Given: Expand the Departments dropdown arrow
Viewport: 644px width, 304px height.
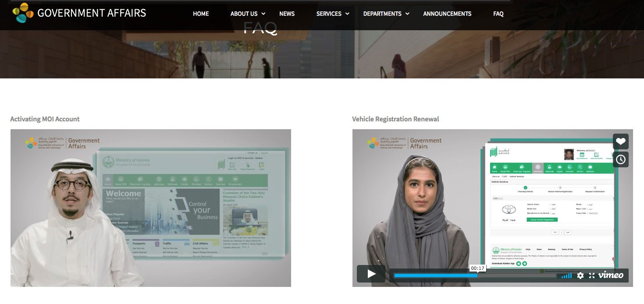Looking at the screenshot, I should pyautogui.click(x=407, y=14).
